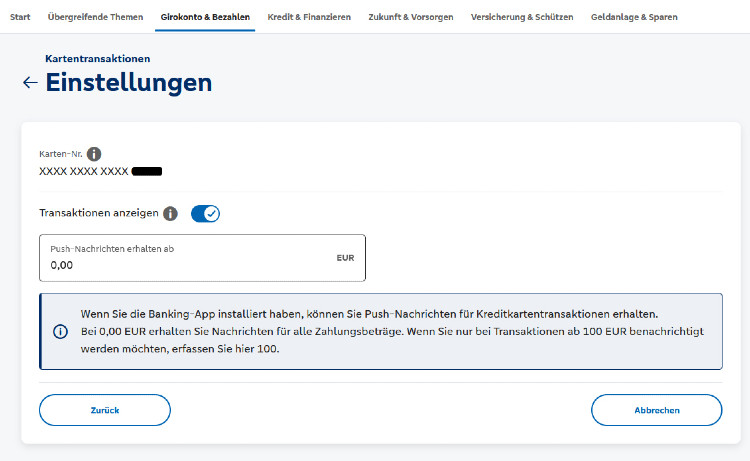Open Versicherung & Schützen tab
Image resolution: width=750 pixels, height=461 pixels.
pyautogui.click(x=522, y=17)
